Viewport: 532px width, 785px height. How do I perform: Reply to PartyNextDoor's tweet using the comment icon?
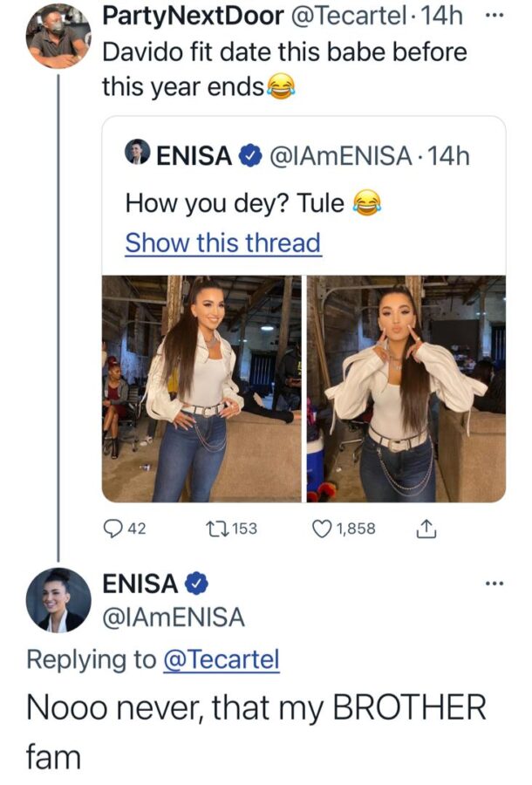pyautogui.click(x=113, y=529)
